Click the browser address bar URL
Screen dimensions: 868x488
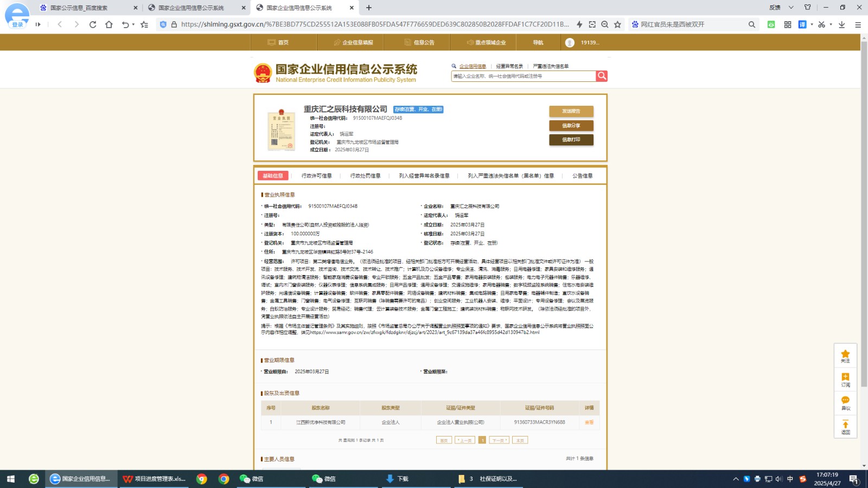[375, 24]
